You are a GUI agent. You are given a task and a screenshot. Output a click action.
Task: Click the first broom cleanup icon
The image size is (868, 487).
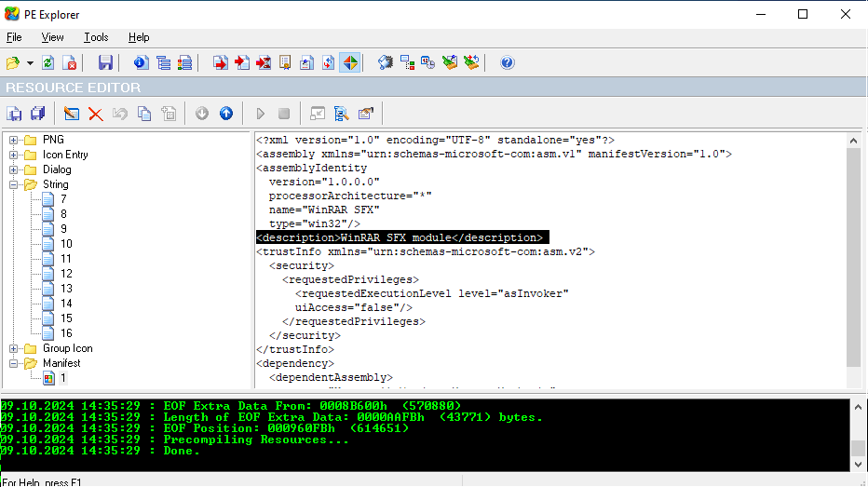click(x=450, y=63)
